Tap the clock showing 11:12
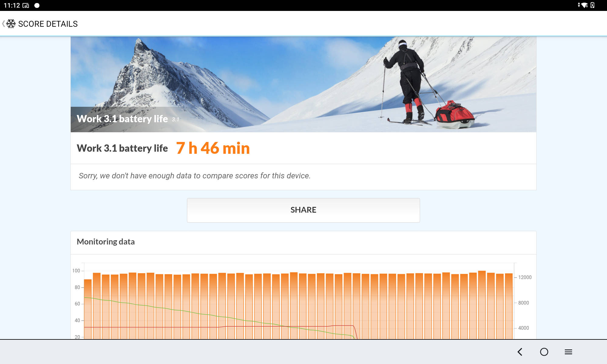Viewport: 607px width, 364px height. [x=12, y=5]
